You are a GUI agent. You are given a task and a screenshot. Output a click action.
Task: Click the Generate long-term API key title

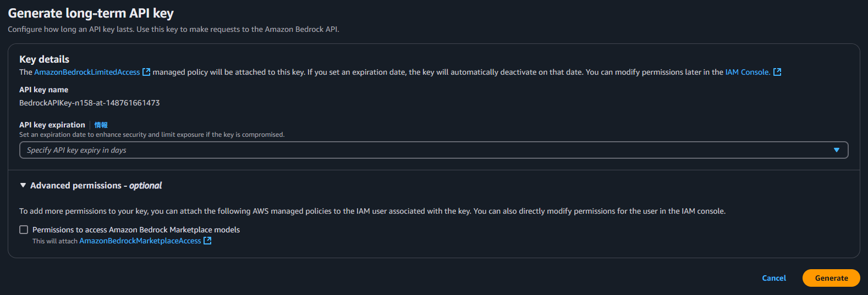pyautogui.click(x=91, y=13)
